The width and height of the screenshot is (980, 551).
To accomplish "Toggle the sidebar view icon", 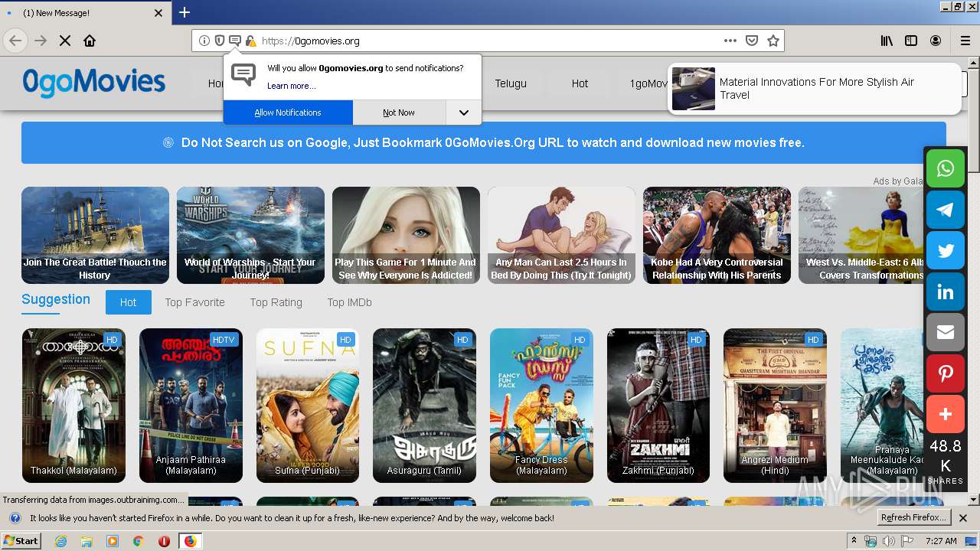I will (911, 41).
